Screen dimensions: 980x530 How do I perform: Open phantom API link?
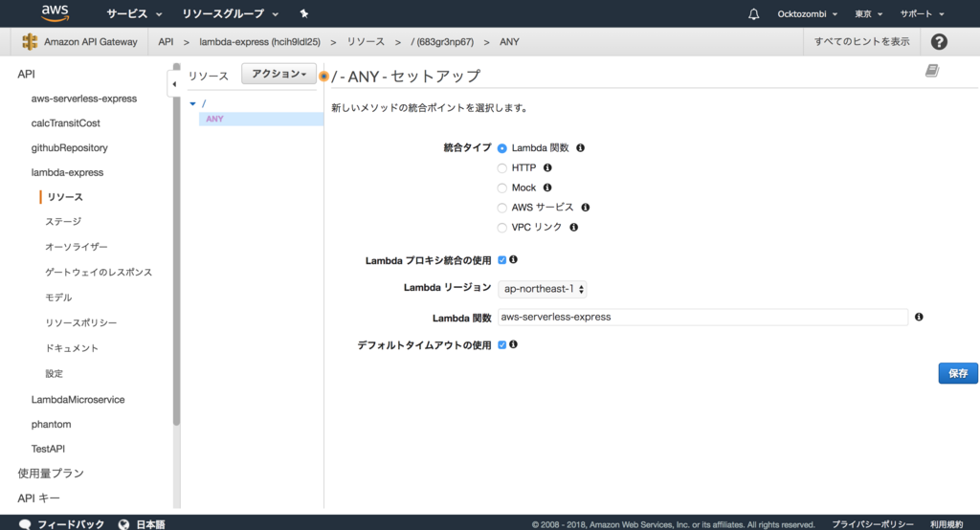click(52, 425)
